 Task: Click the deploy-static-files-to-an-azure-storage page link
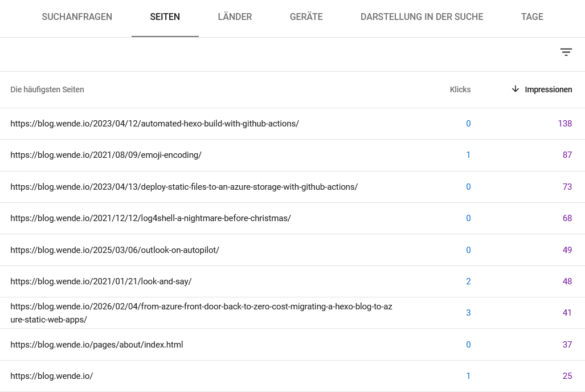tap(183, 186)
